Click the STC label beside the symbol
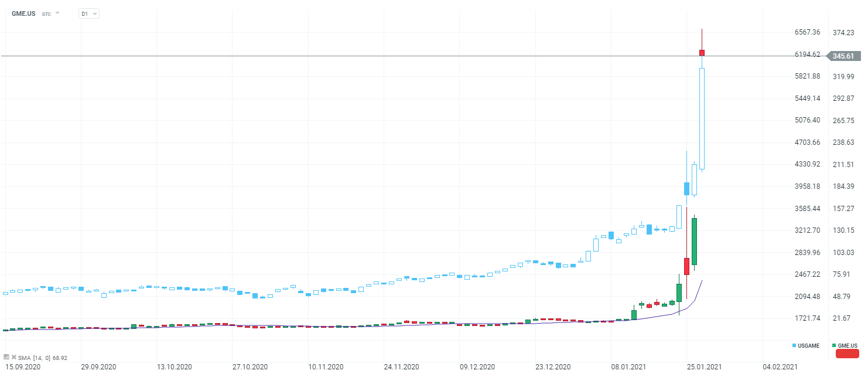Viewport: 868px width, 377px height. pos(46,13)
